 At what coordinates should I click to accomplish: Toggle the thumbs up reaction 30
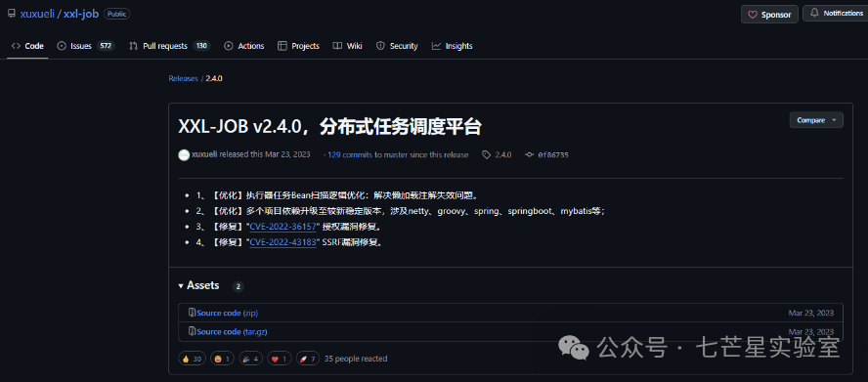(x=193, y=359)
